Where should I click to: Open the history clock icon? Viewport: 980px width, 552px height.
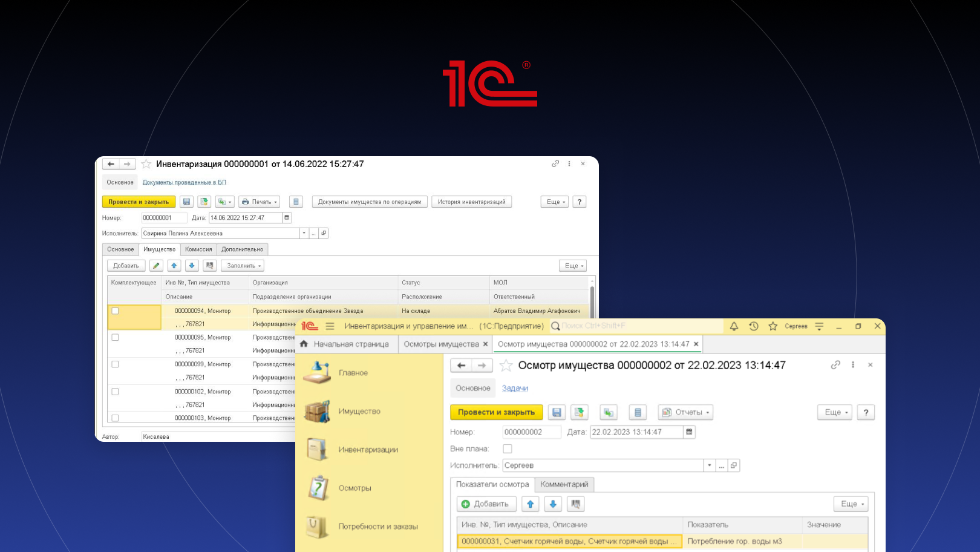pos(753,326)
